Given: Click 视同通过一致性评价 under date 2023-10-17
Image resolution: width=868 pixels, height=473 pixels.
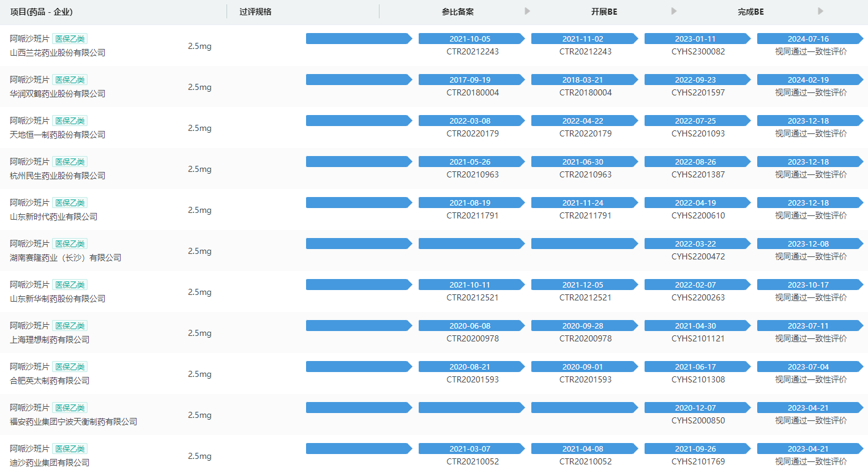Looking at the screenshot, I should coord(811,297).
